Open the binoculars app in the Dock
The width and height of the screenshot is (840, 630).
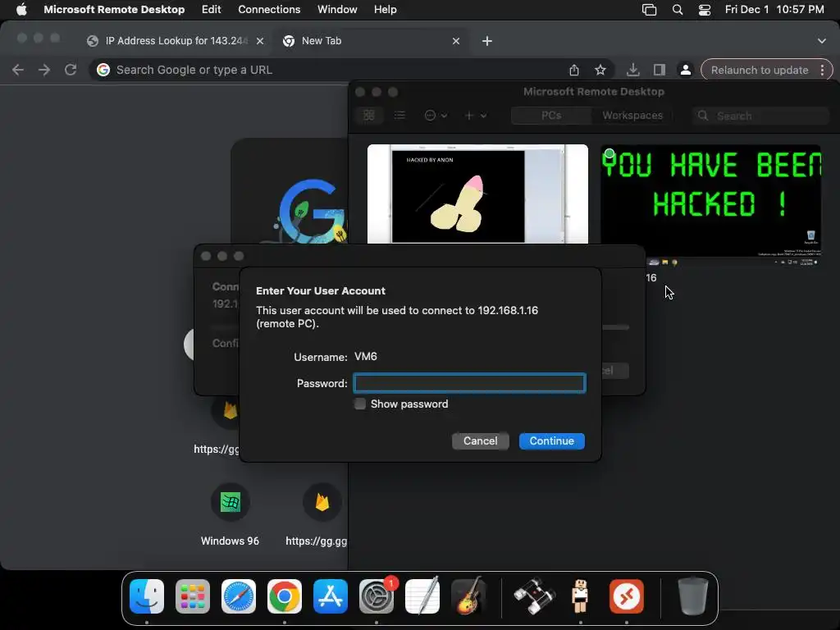(534, 596)
